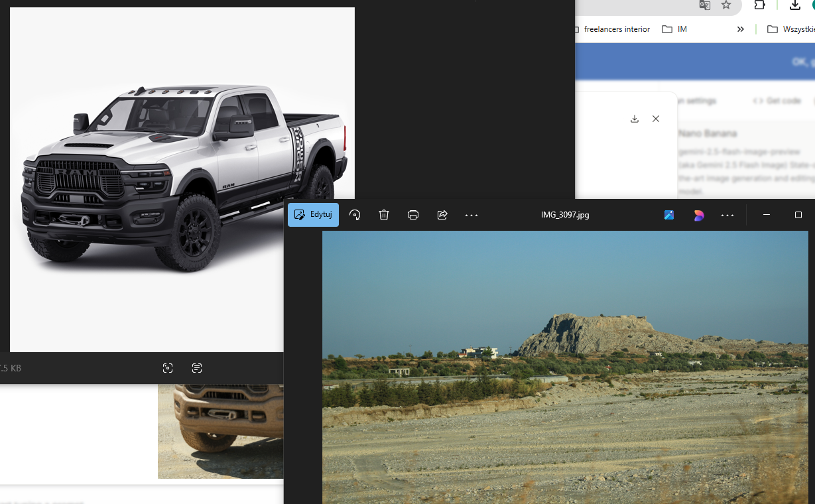
Task: Click the 'Get code' button in the browser
Action: (x=777, y=101)
